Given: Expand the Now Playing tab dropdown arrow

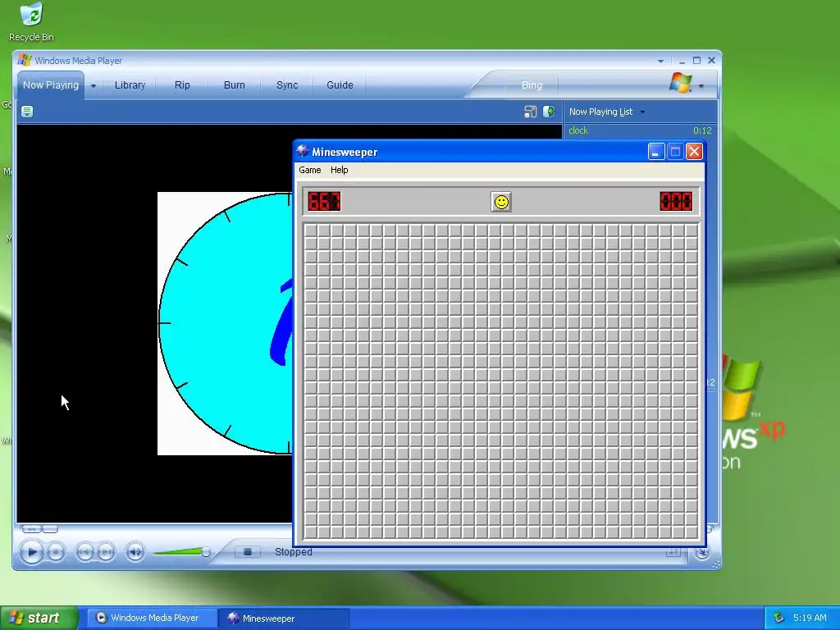Looking at the screenshot, I should click(94, 85).
